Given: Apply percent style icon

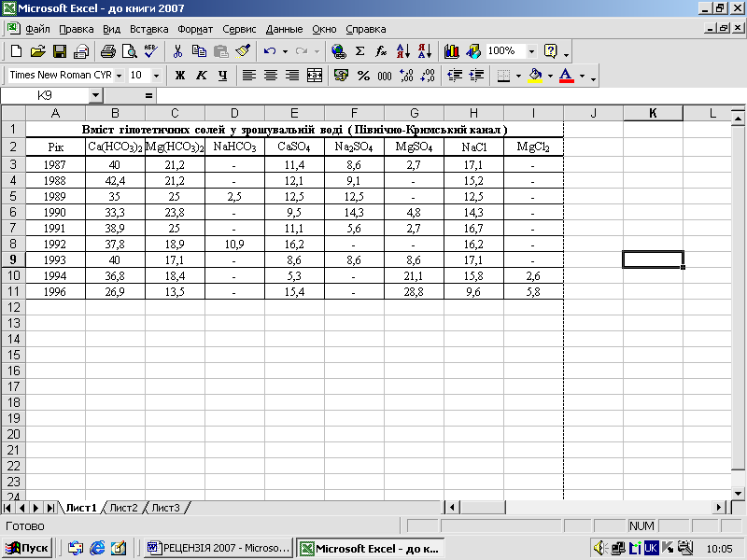Looking at the screenshot, I should click(363, 76).
